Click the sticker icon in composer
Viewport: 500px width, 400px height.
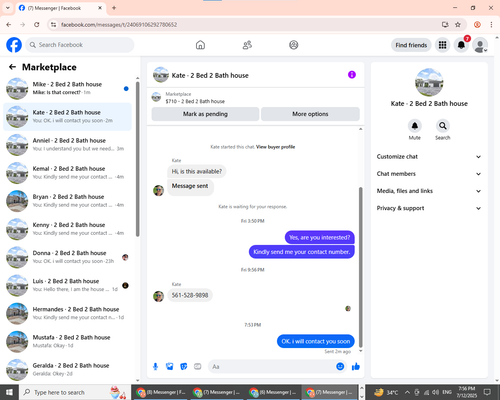184,367
